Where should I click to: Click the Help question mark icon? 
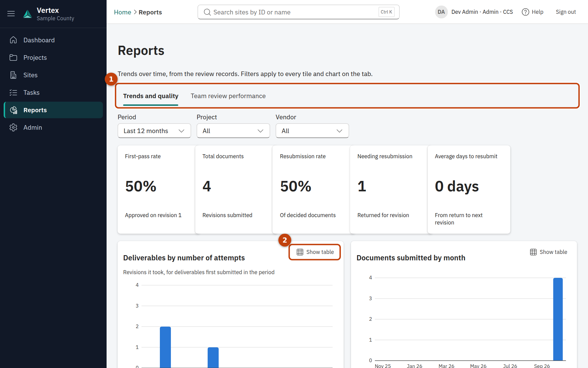click(x=526, y=12)
